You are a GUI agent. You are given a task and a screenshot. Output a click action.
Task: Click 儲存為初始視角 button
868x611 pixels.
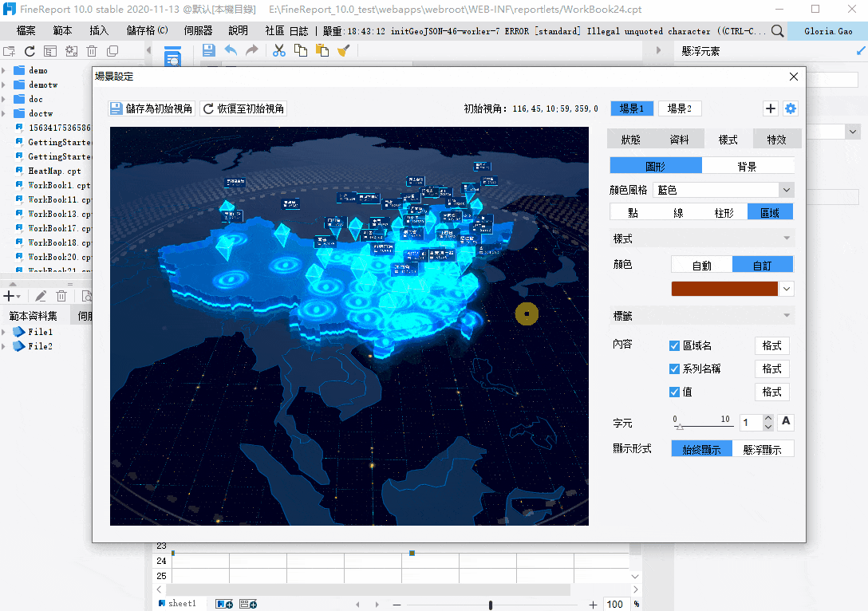(x=152, y=108)
